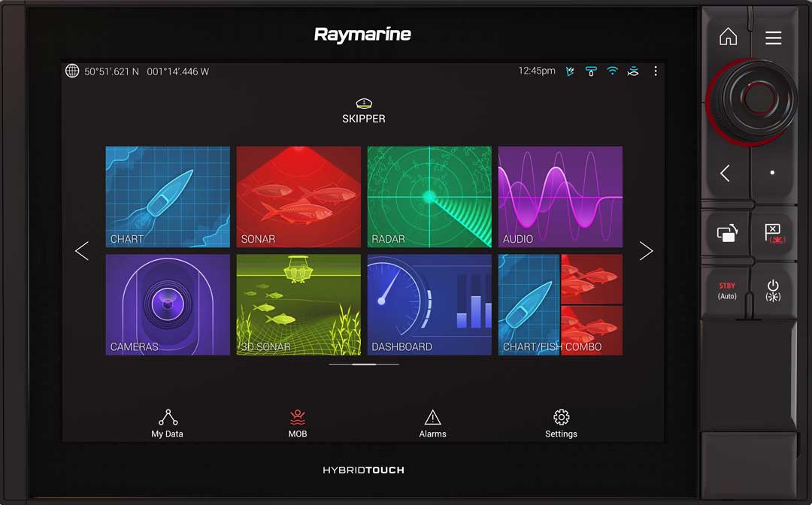Click the dot key beside Back key
The height and width of the screenshot is (505, 812).
[x=772, y=173]
